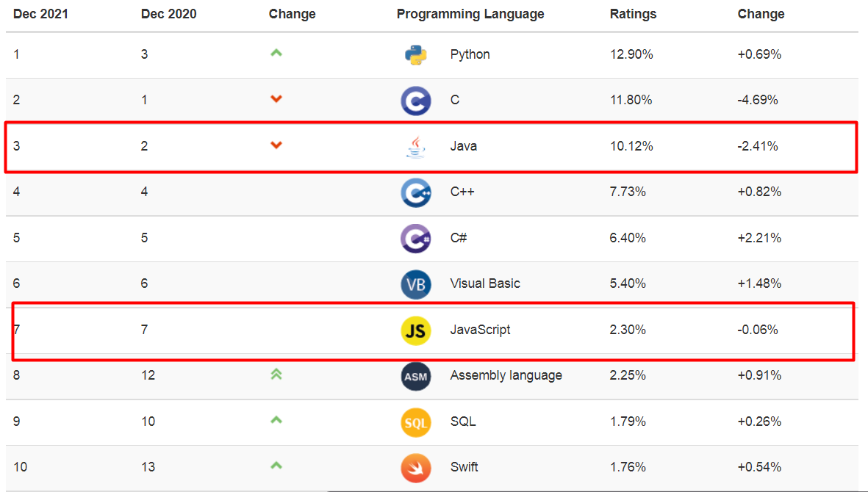Click the green up arrow for Python
Image resolution: width=868 pixels, height=492 pixels.
click(276, 53)
